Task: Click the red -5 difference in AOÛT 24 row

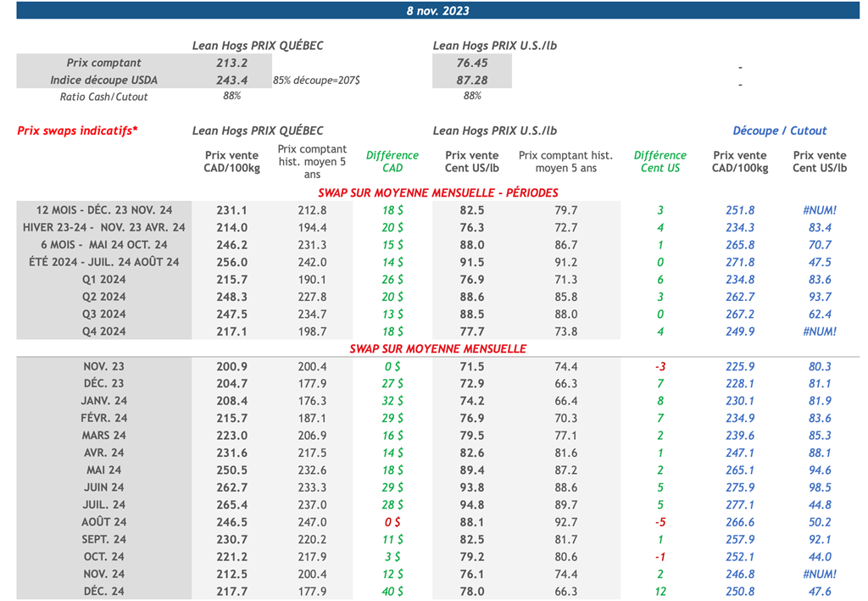Action: click(x=659, y=522)
